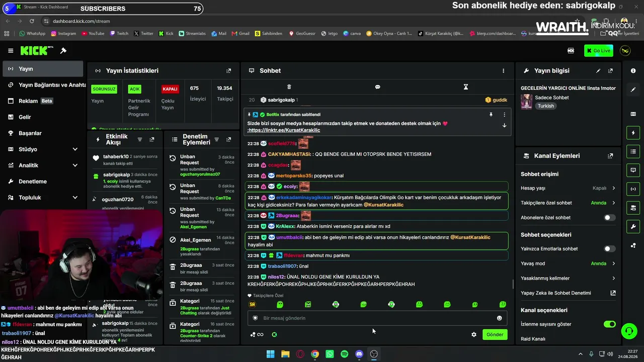Open the Sohbet panel three-dot menu

click(x=503, y=71)
